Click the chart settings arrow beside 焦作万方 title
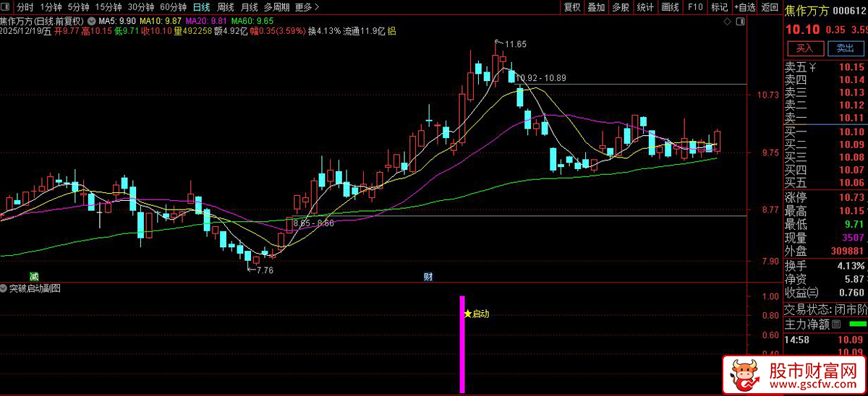The image size is (868, 396). 92,22
